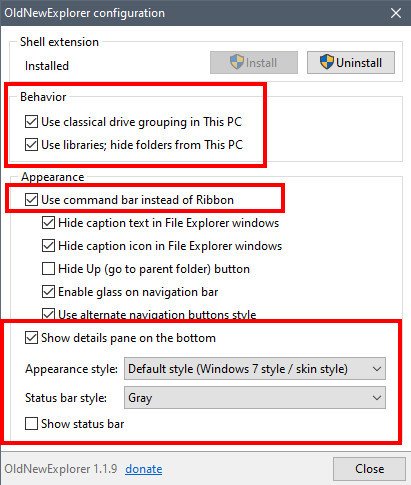Open the donate link

pyautogui.click(x=144, y=469)
